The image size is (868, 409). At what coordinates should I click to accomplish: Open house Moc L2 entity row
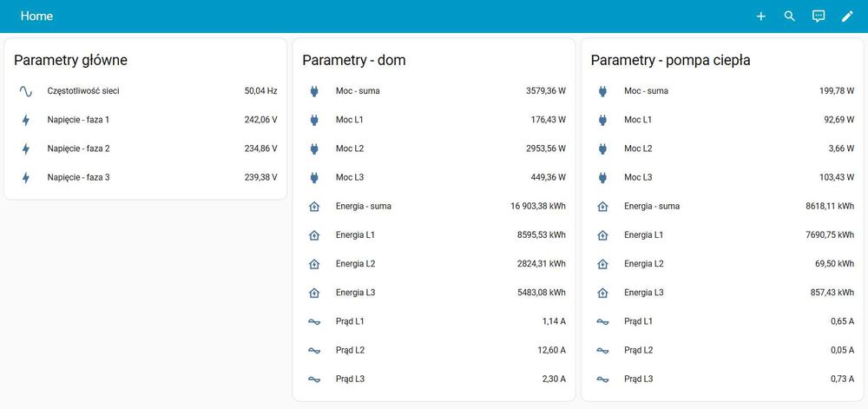(x=350, y=148)
